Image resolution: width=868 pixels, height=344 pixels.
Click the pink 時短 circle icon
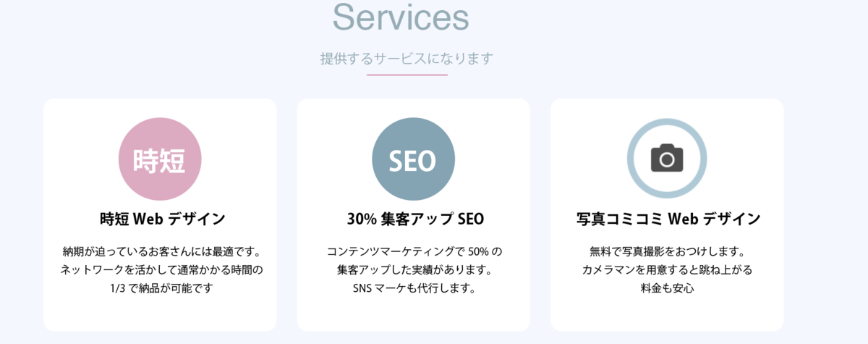160,159
